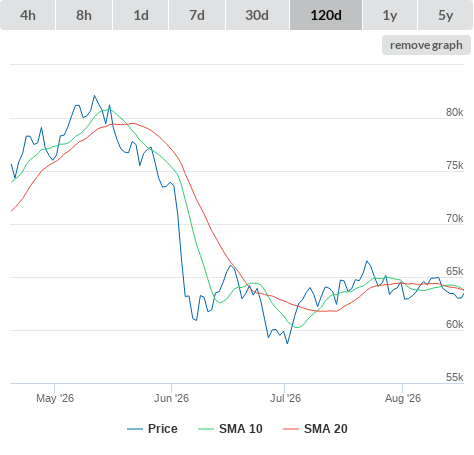Show the 5y price history
474x455 pixels.
tap(446, 15)
